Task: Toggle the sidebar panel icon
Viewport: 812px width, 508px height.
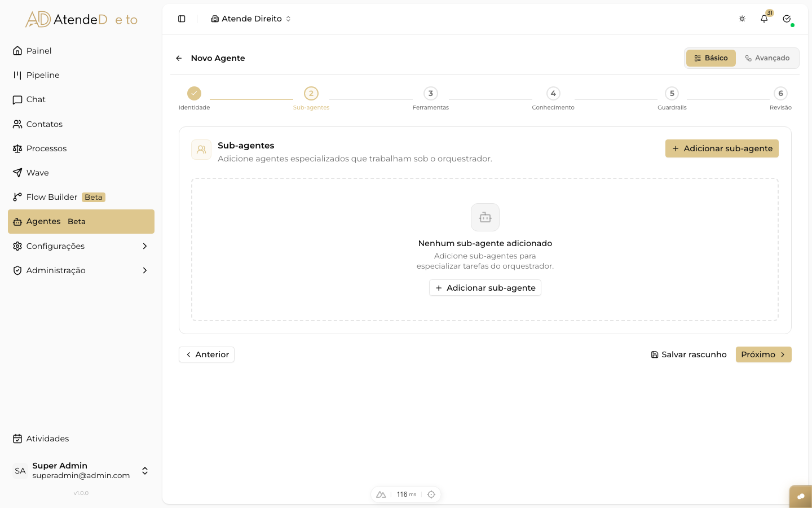Action: [182, 19]
